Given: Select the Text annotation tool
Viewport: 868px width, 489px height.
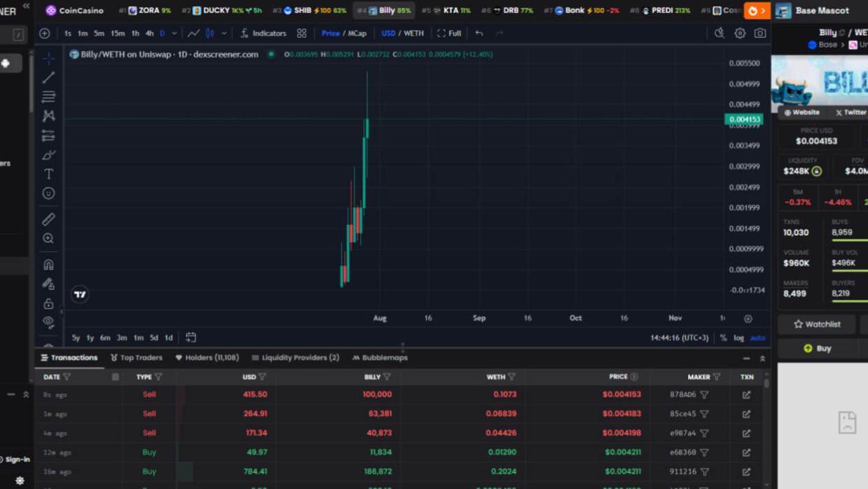Looking at the screenshot, I should click(48, 174).
